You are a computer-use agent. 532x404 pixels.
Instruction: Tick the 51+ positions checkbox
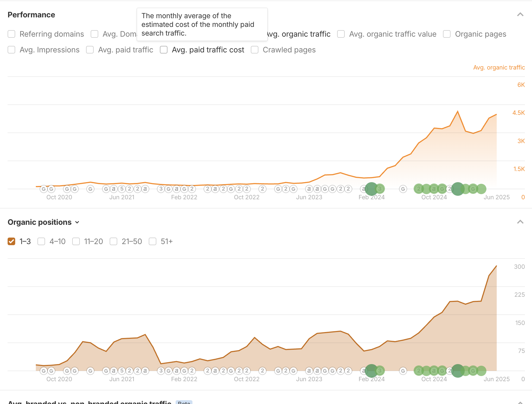pos(153,241)
